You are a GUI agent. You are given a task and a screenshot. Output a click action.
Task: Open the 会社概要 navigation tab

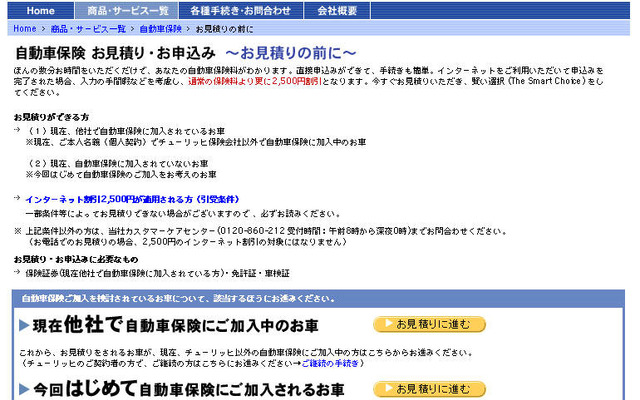click(x=337, y=11)
